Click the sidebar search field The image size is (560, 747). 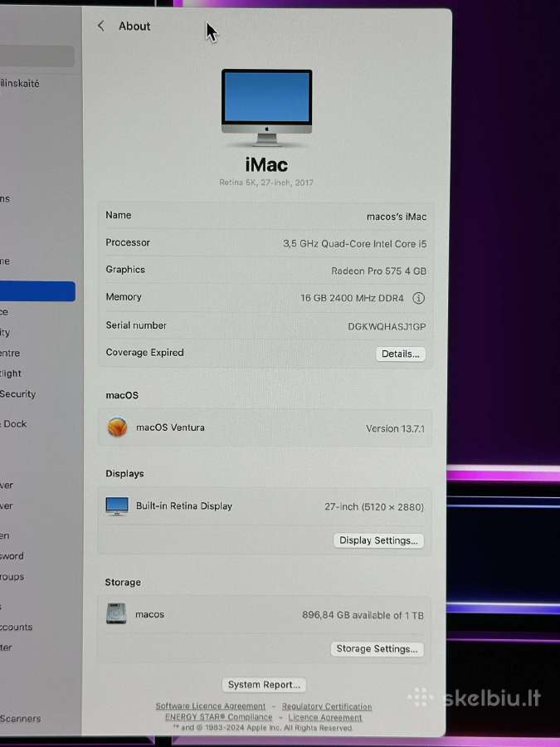[37, 56]
